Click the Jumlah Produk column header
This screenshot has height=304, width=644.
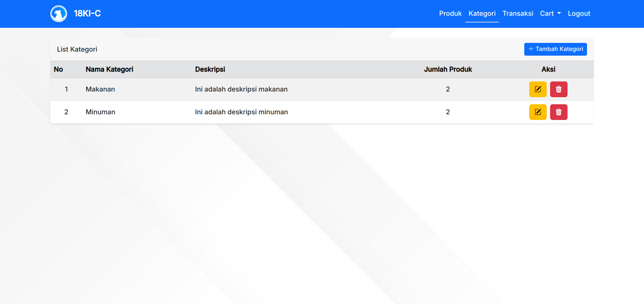(x=447, y=69)
